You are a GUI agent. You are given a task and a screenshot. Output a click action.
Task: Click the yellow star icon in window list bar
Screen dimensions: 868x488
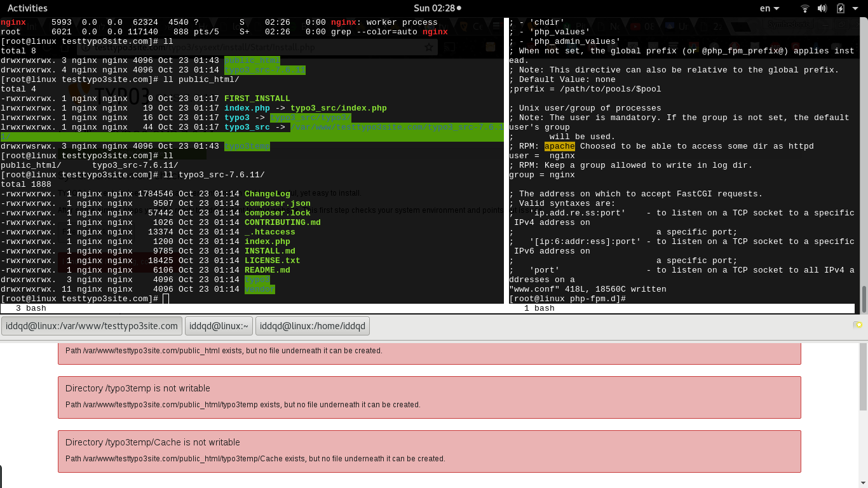click(x=858, y=325)
